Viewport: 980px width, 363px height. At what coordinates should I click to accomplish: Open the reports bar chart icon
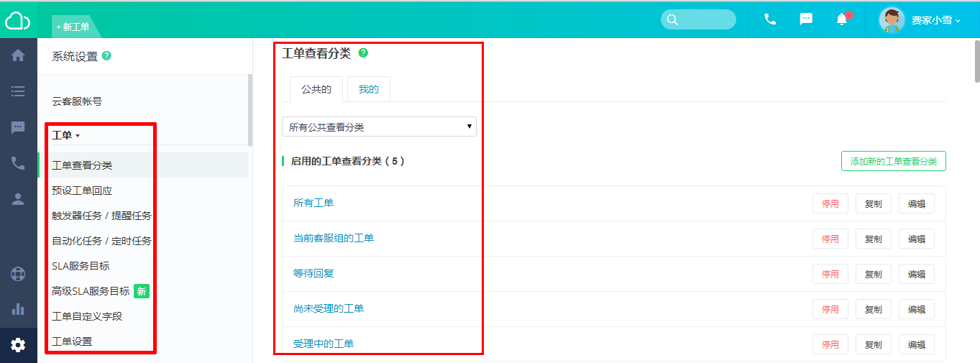click(x=18, y=309)
